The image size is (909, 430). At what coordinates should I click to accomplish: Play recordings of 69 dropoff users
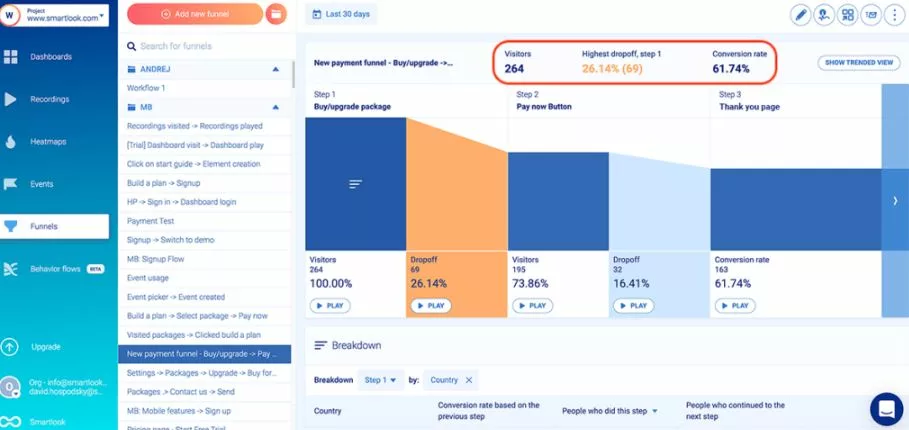click(x=431, y=305)
